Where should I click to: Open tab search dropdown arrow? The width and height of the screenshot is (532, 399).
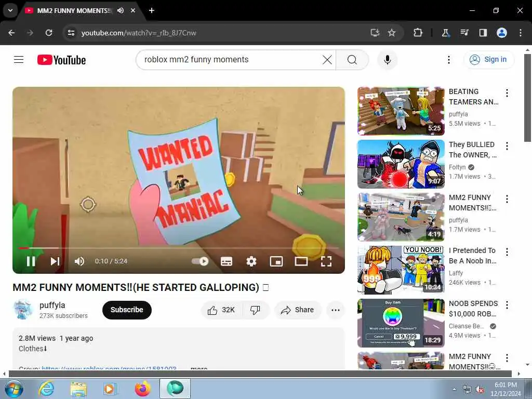click(10, 10)
